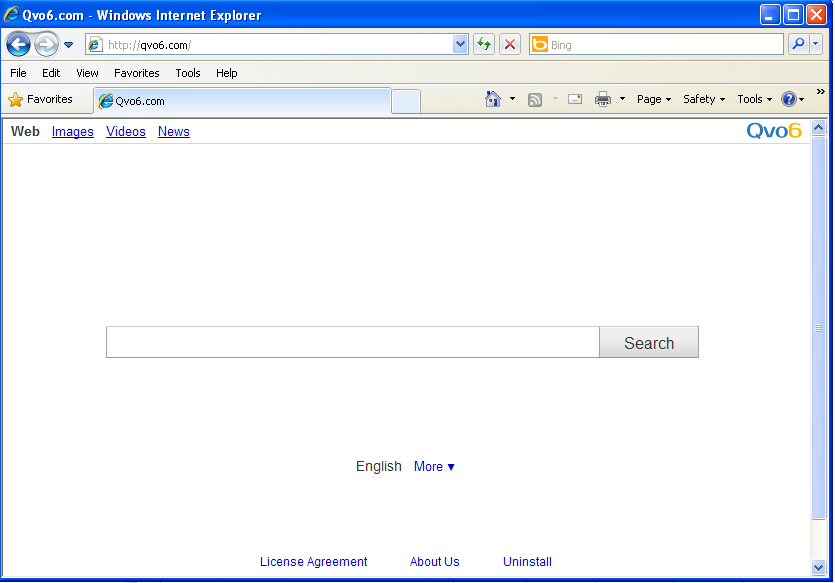The width and height of the screenshot is (835, 583).
Task: Expand the Print dropdown arrow
Action: point(622,98)
